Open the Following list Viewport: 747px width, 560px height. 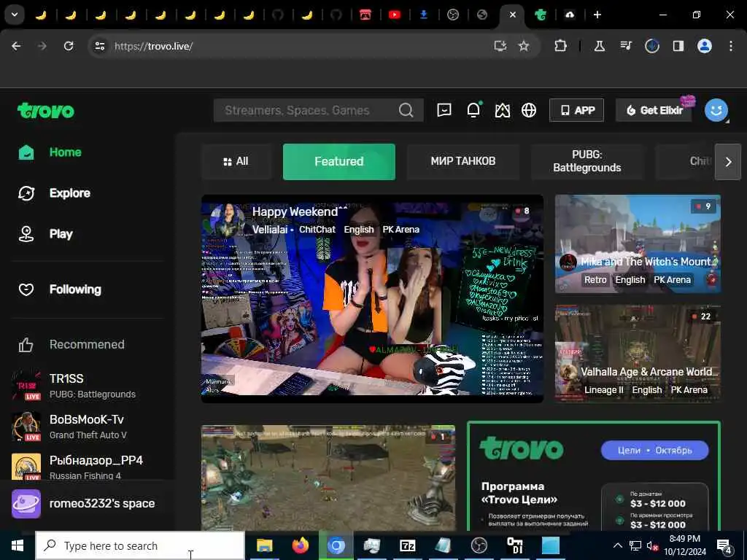click(x=60, y=289)
